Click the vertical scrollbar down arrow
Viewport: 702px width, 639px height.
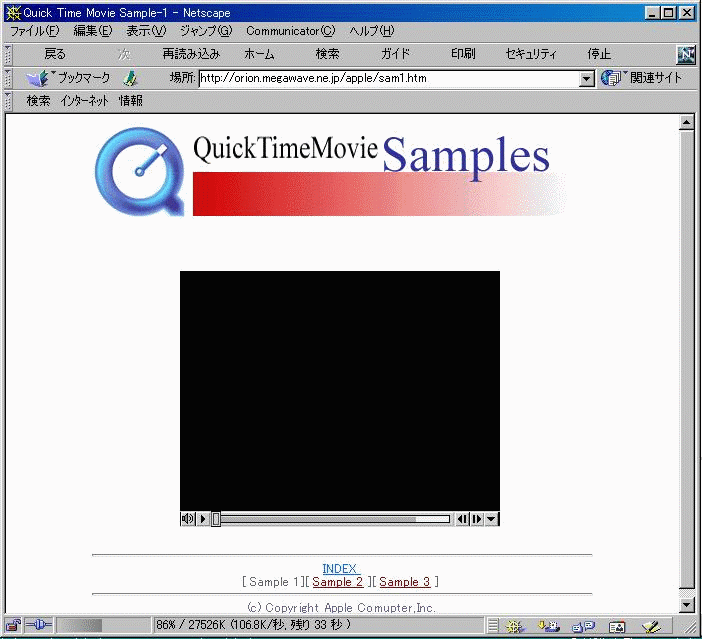tap(686, 605)
